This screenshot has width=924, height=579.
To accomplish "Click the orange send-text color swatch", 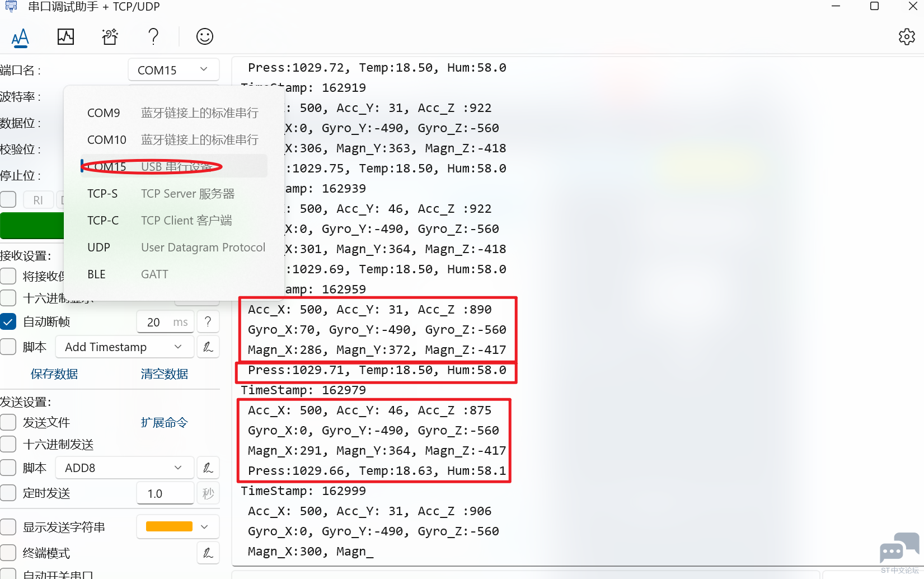I will [x=169, y=527].
